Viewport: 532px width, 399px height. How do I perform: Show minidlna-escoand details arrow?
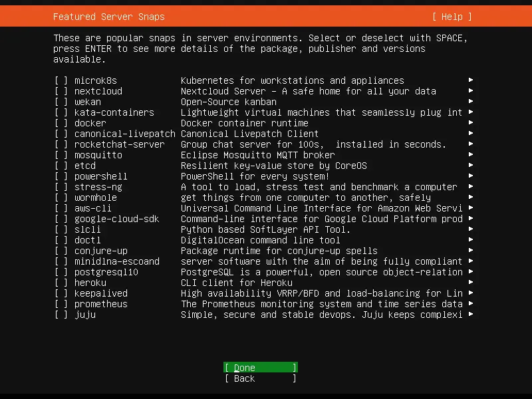click(471, 261)
